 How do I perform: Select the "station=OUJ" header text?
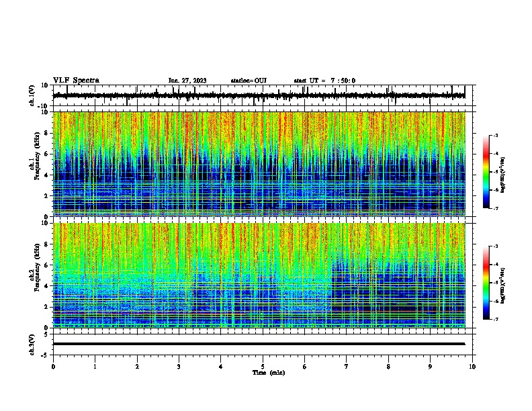(249, 81)
